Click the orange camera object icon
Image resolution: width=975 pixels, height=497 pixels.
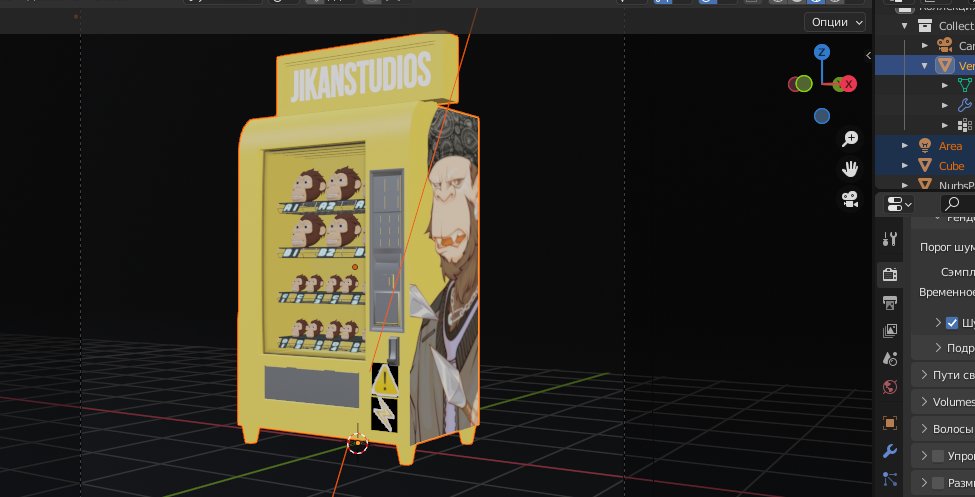pyautogui.click(x=945, y=45)
